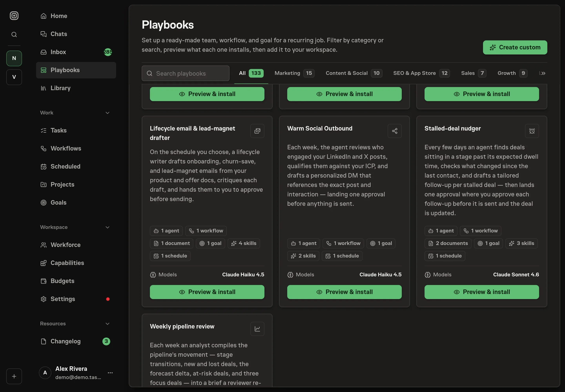Open Chats in the sidebar
Viewport: 565px width, 392px height.
(76, 34)
